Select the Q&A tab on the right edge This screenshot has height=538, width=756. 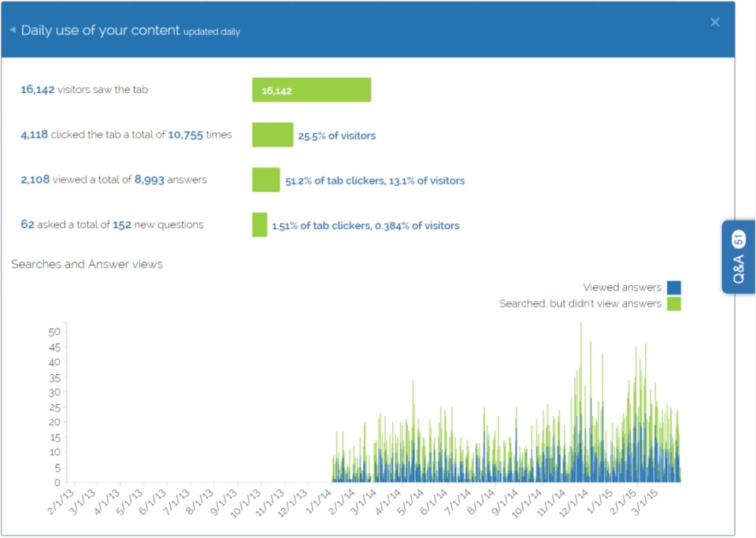738,258
